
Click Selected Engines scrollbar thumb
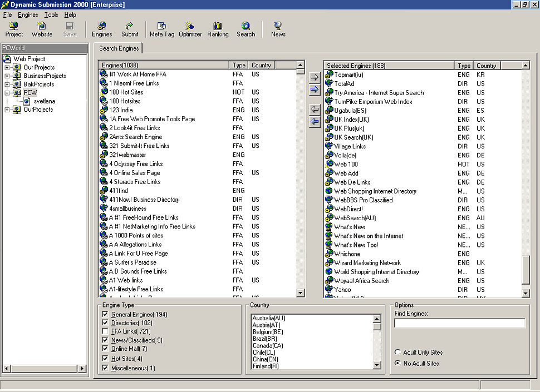526,270
